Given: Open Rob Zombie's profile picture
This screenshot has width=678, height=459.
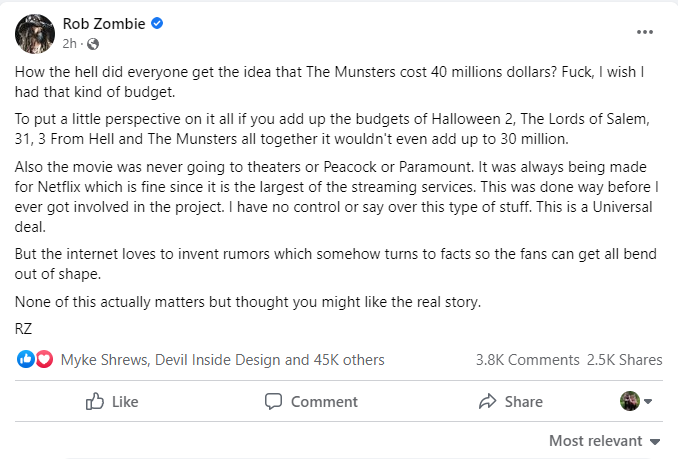Looking at the screenshot, I should pyautogui.click(x=34, y=33).
